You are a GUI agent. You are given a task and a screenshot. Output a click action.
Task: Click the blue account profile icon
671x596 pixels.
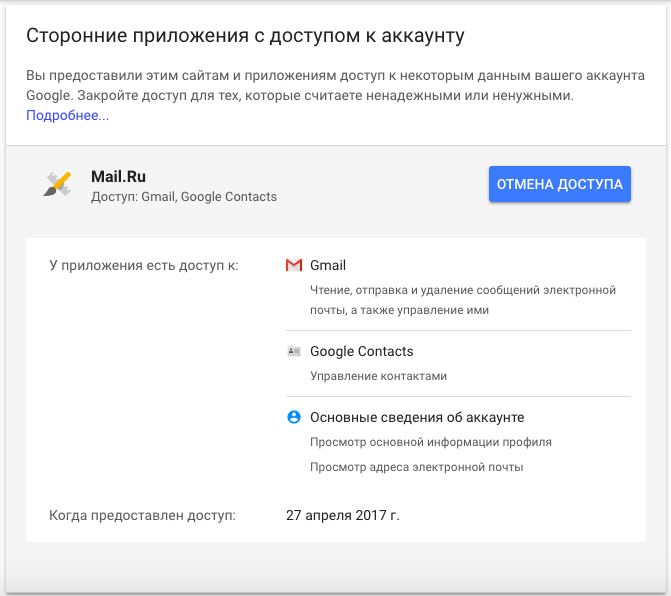click(294, 418)
